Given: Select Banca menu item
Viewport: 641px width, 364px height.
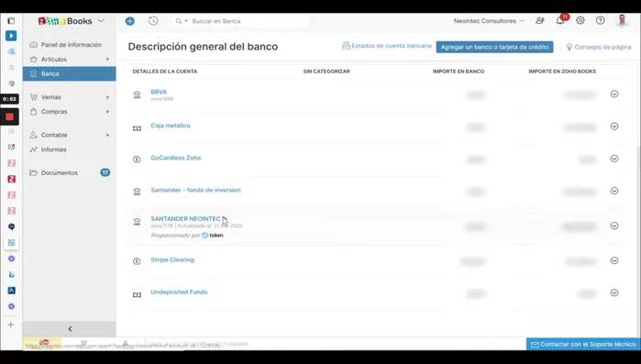Looking at the screenshot, I should (x=70, y=74).
